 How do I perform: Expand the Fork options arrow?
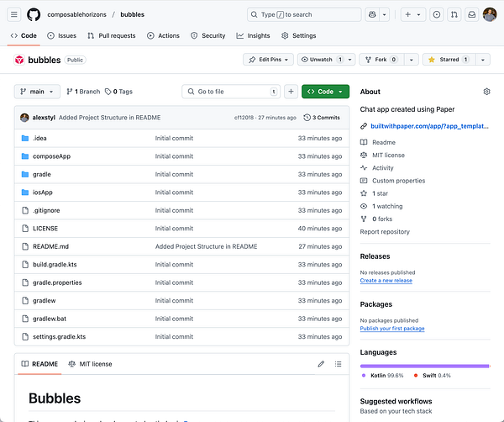(x=411, y=60)
